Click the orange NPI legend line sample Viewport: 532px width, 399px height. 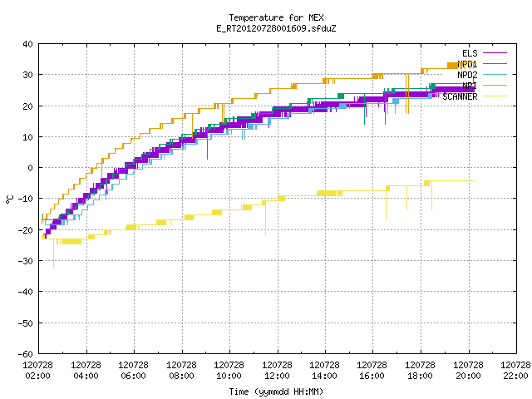(x=495, y=86)
